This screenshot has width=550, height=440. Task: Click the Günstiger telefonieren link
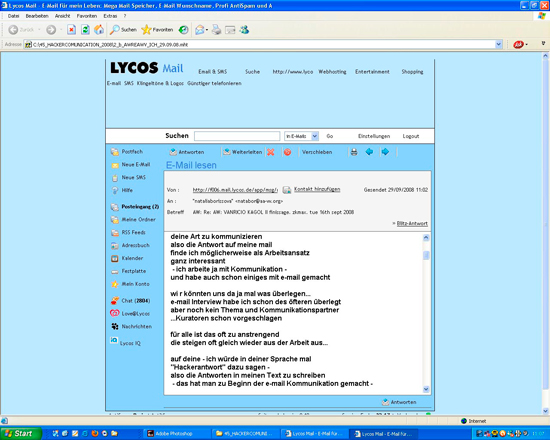(x=214, y=83)
